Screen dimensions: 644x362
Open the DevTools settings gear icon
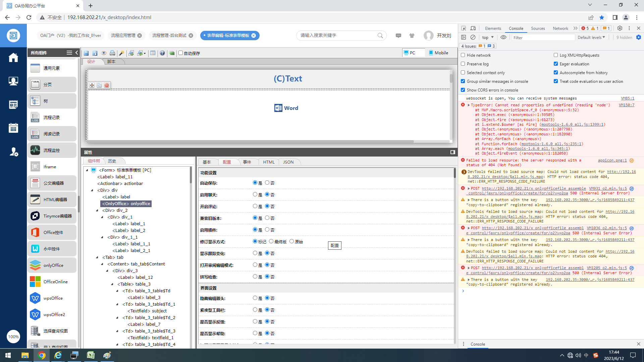[x=620, y=28]
